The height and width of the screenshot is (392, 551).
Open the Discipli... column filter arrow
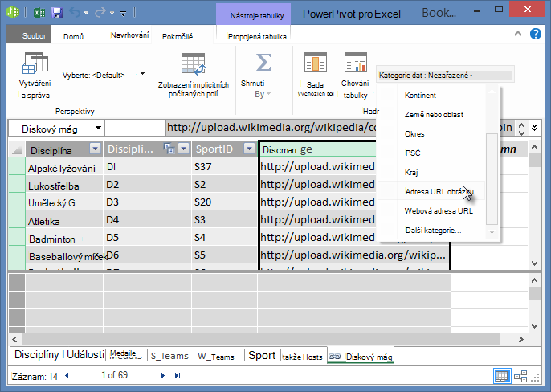click(x=184, y=149)
